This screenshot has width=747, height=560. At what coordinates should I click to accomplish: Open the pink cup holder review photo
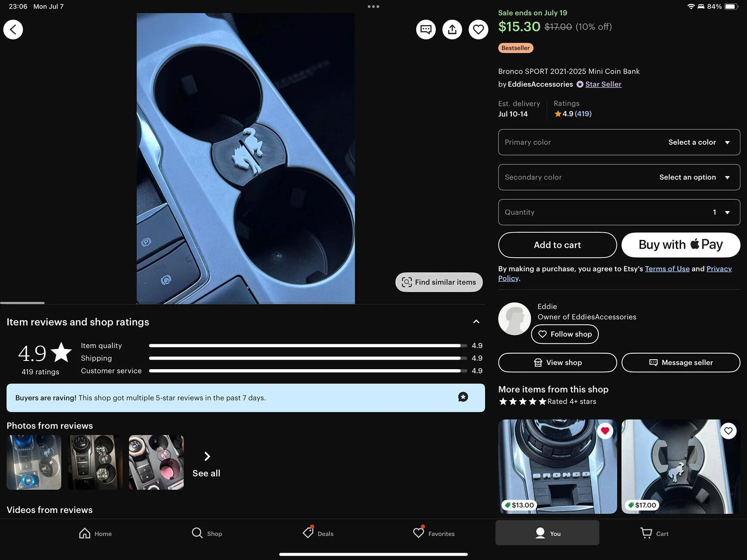click(x=156, y=462)
